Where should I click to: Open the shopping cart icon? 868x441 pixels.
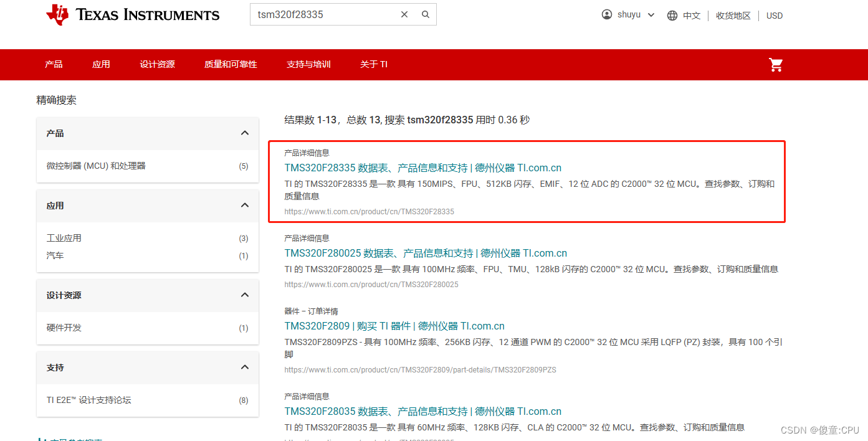(776, 64)
